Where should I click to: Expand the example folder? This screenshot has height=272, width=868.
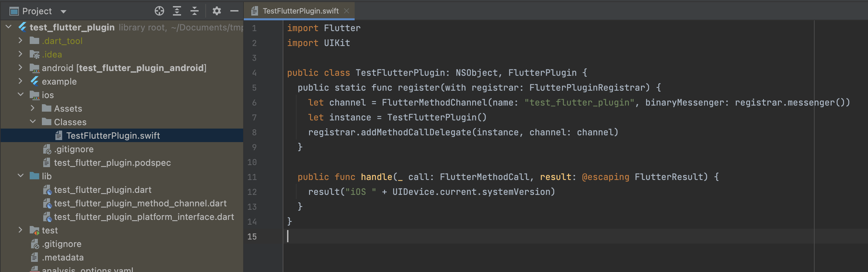click(20, 81)
